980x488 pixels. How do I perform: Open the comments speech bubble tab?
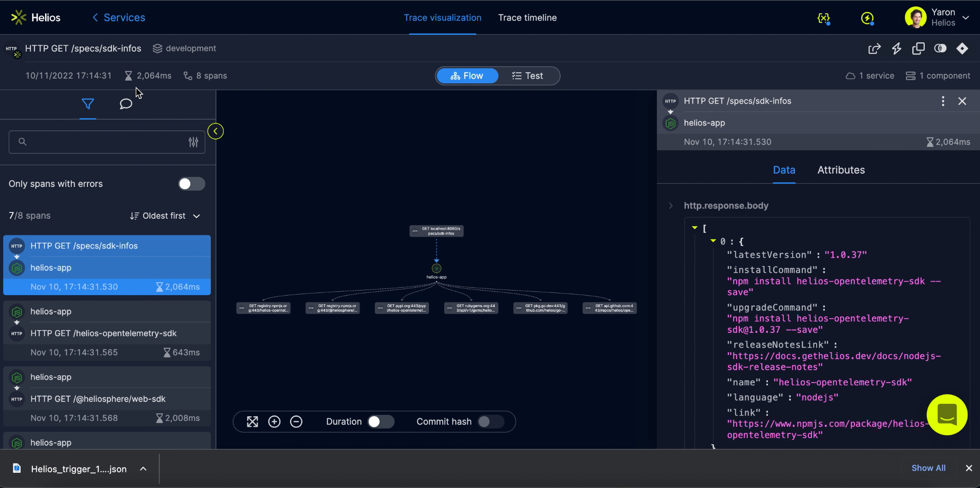(x=126, y=104)
